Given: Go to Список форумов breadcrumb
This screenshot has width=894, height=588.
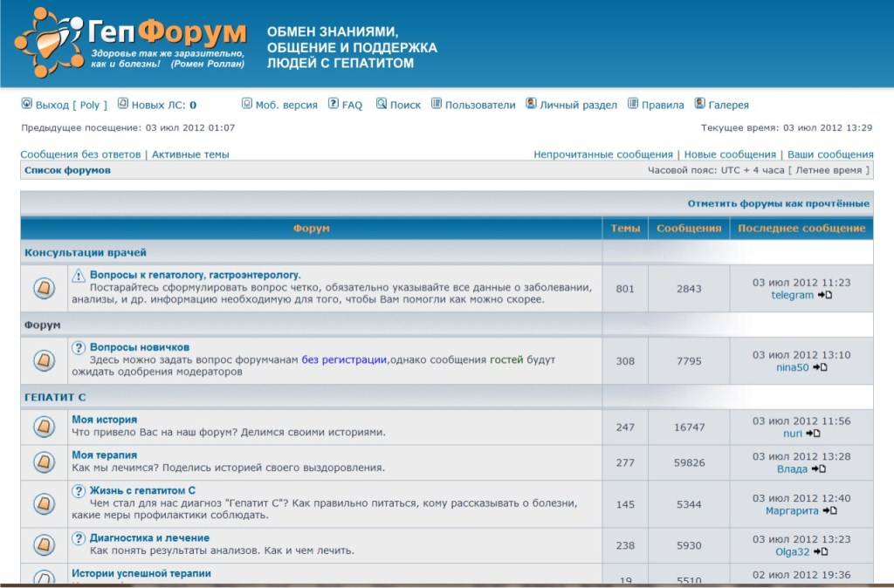Looking at the screenshot, I should point(67,170).
